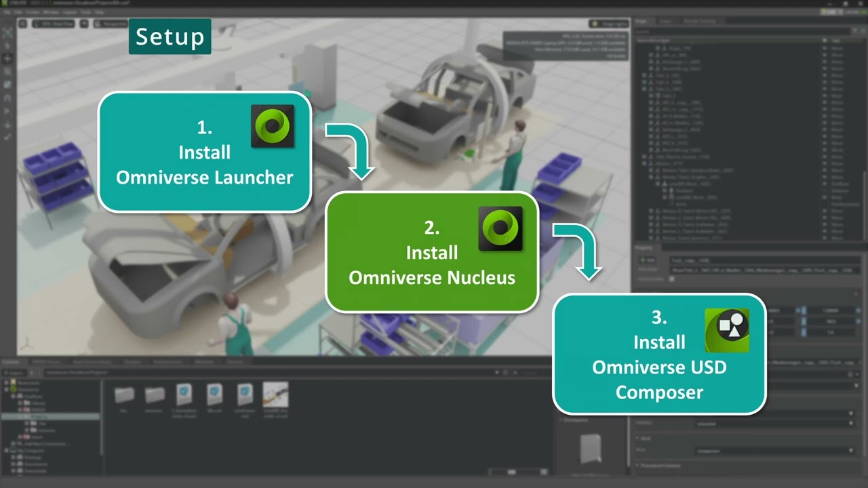Open the Create menu

point(33,12)
